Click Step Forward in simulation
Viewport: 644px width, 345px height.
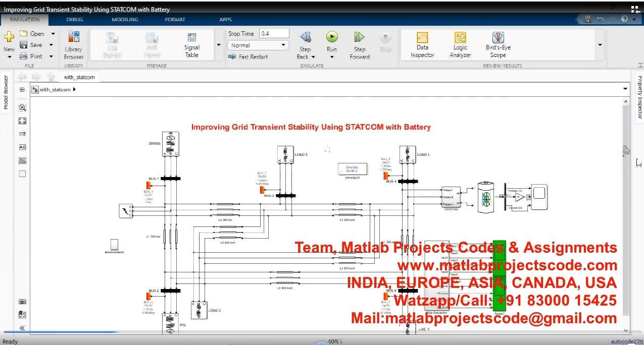[360, 44]
